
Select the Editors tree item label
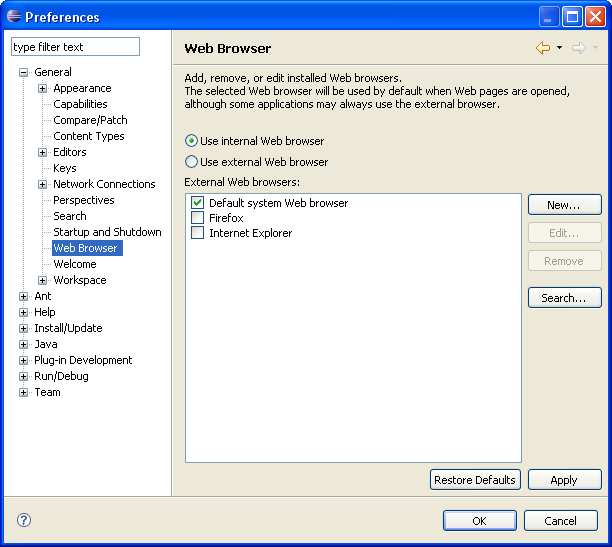(69, 152)
